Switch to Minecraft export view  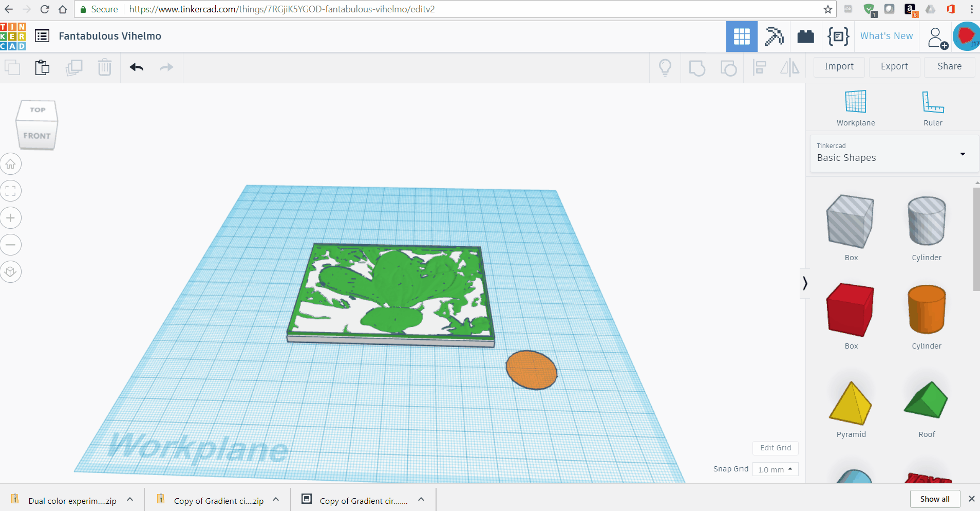(x=774, y=36)
